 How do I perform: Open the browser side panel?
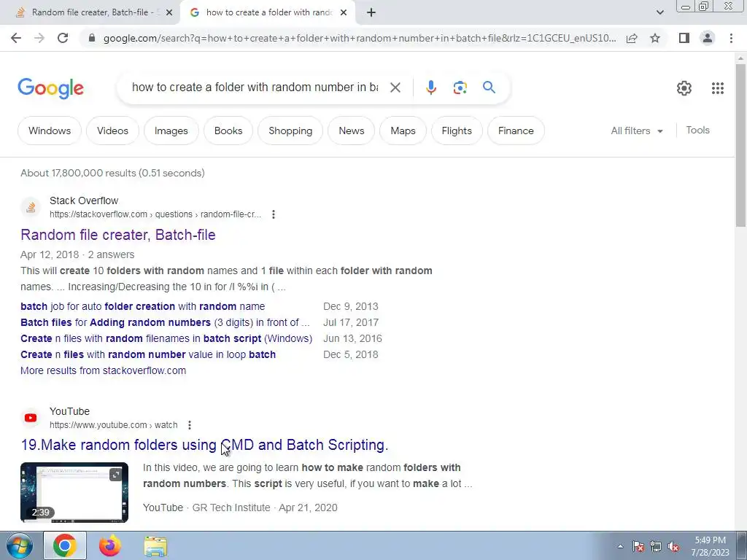coord(684,38)
